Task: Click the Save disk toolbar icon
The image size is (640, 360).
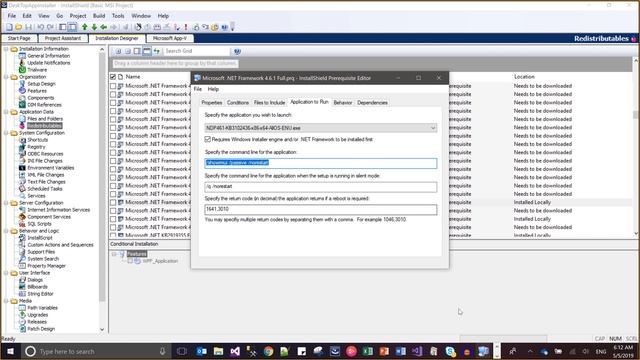Action: [x=28, y=27]
